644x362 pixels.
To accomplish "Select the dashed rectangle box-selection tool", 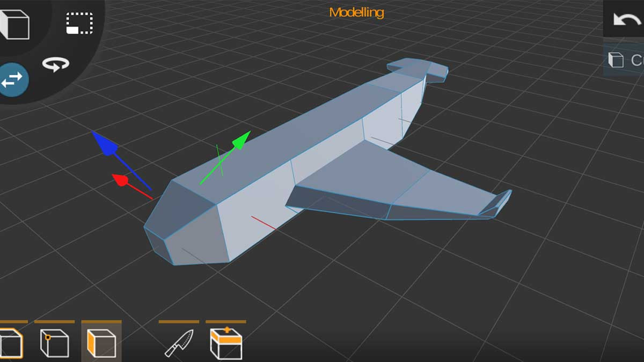I will [x=79, y=24].
